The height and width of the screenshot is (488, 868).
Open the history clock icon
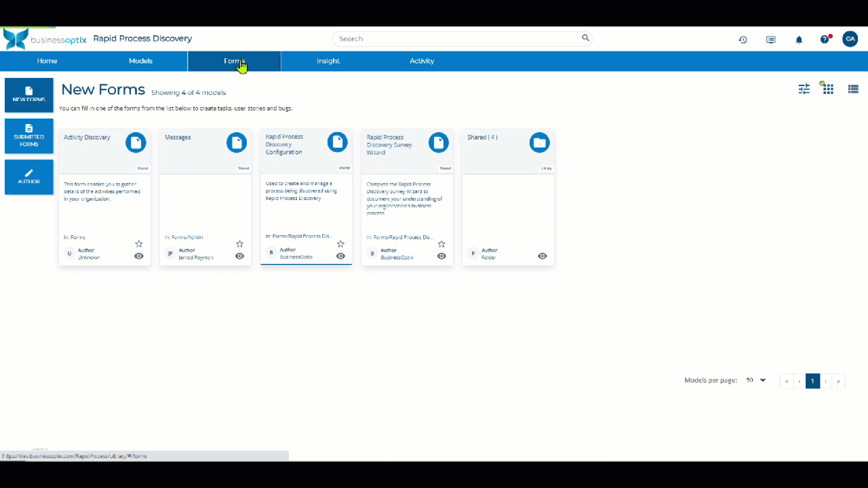click(x=743, y=39)
